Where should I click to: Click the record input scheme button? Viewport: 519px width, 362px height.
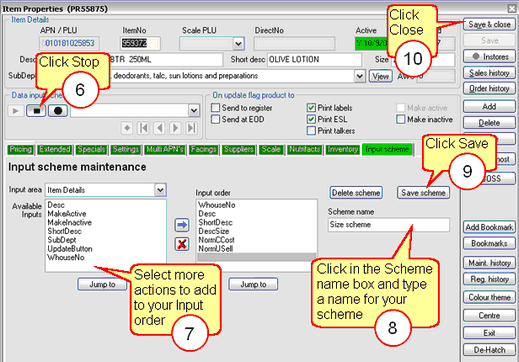click(58, 111)
